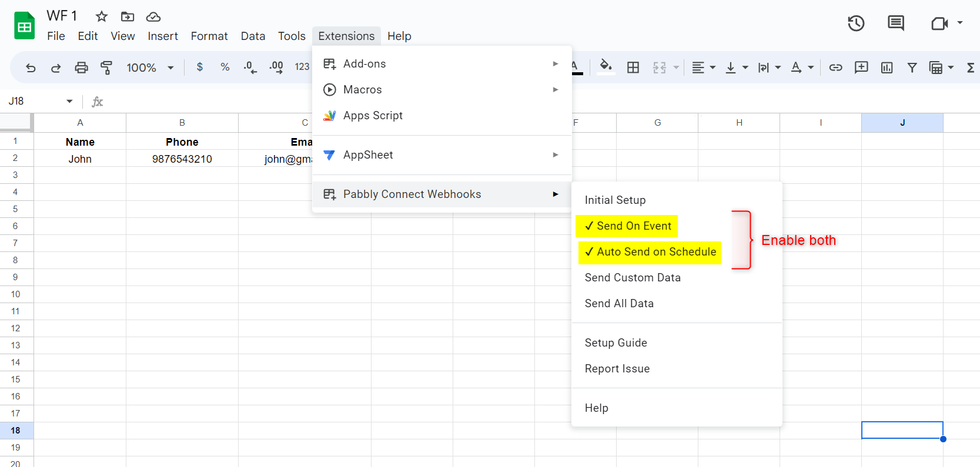Click the Create a filter icon
980x467 pixels.
click(x=912, y=68)
